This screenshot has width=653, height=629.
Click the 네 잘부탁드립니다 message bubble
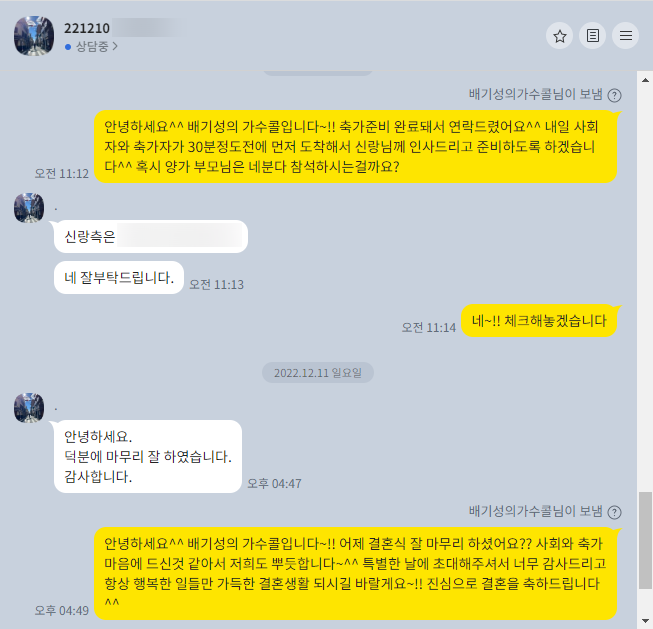119,277
